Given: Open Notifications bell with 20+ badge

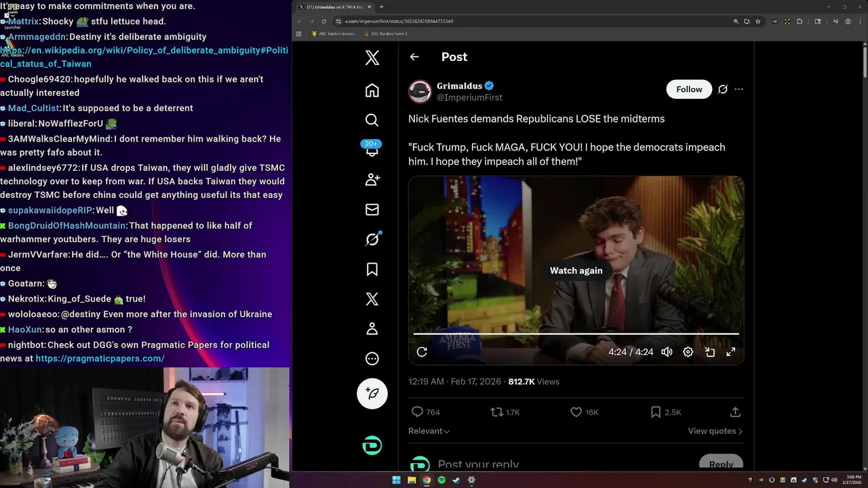Looking at the screenshot, I should point(372,150).
